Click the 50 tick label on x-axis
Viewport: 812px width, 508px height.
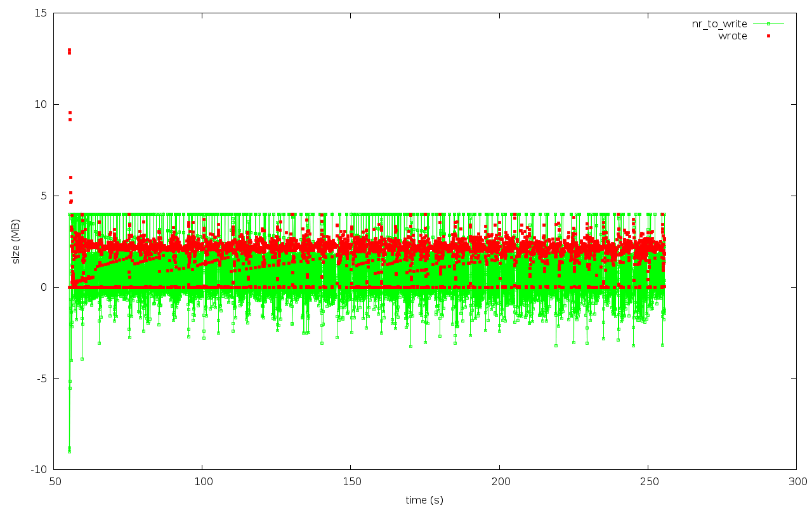click(x=54, y=482)
